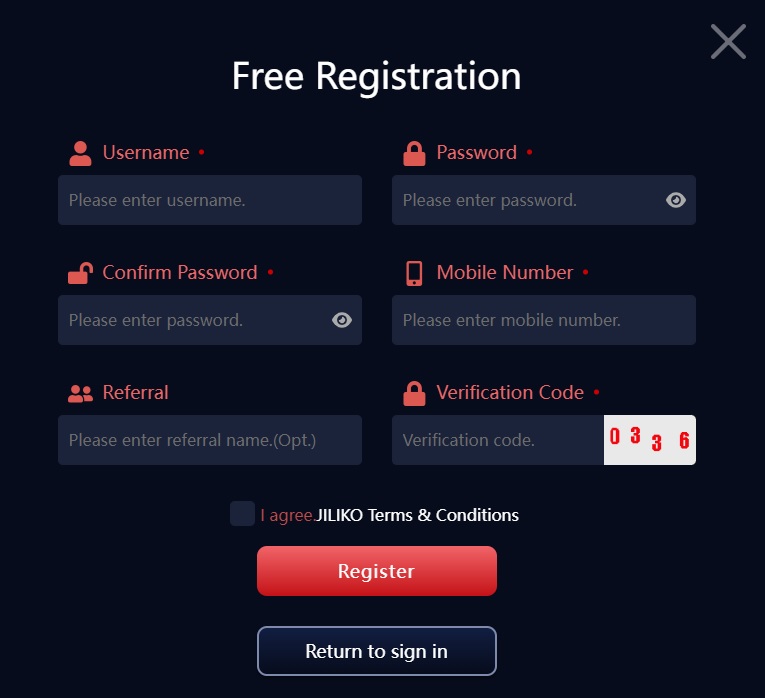Focus the Please enter password field
Viewport: 765px width, 698px height.
coord(544,200)
